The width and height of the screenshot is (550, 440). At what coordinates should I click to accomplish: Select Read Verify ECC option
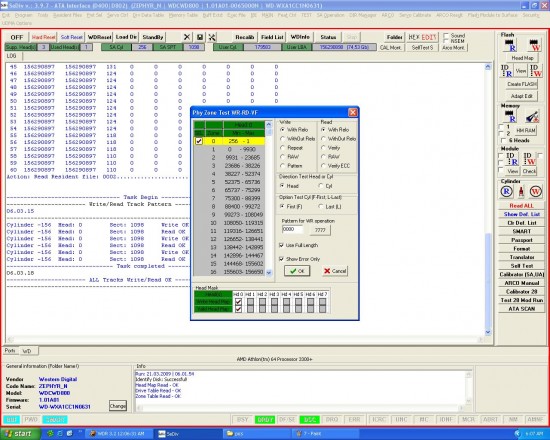click(x=323, y=166)
